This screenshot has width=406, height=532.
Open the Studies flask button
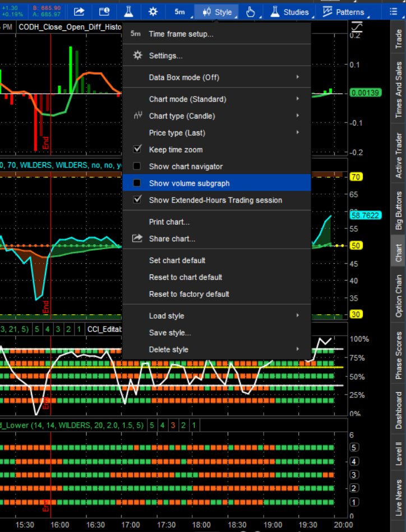coord(290,11)
